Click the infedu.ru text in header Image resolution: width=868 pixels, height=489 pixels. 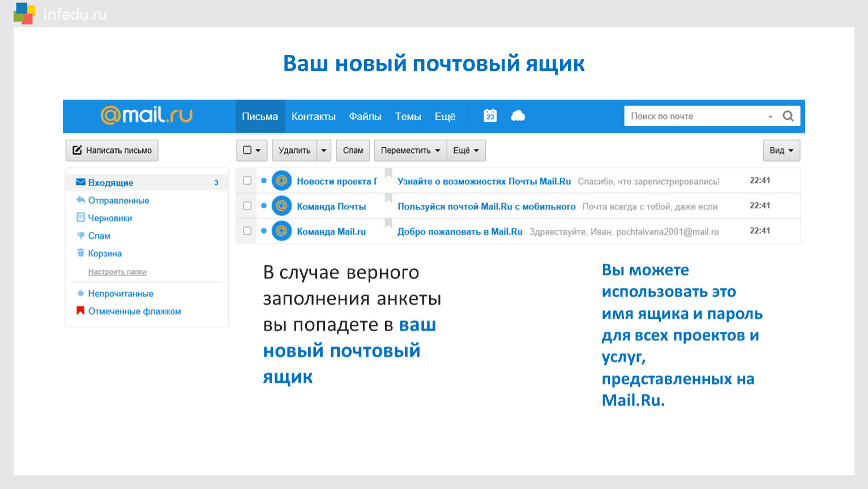(x=75, y=14)
